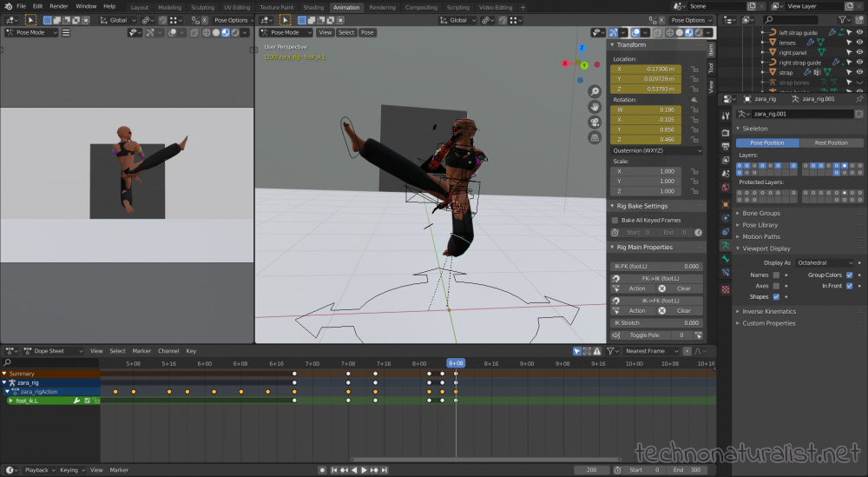Image resolution: width=868 pixels, height=477 pixels.
Task: Jump to the timeline start frame
Action: (334, 470)
